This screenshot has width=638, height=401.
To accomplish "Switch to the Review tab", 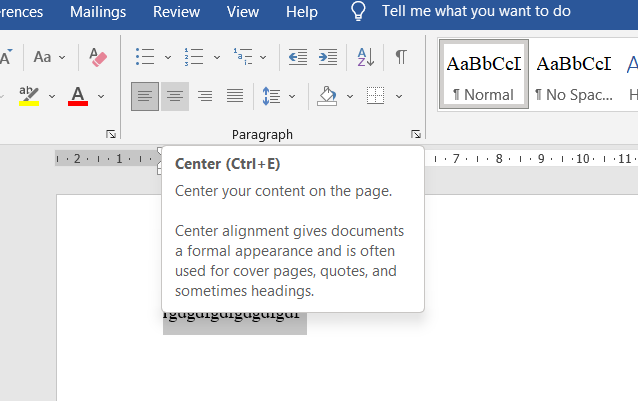I will tap(176, 12).
